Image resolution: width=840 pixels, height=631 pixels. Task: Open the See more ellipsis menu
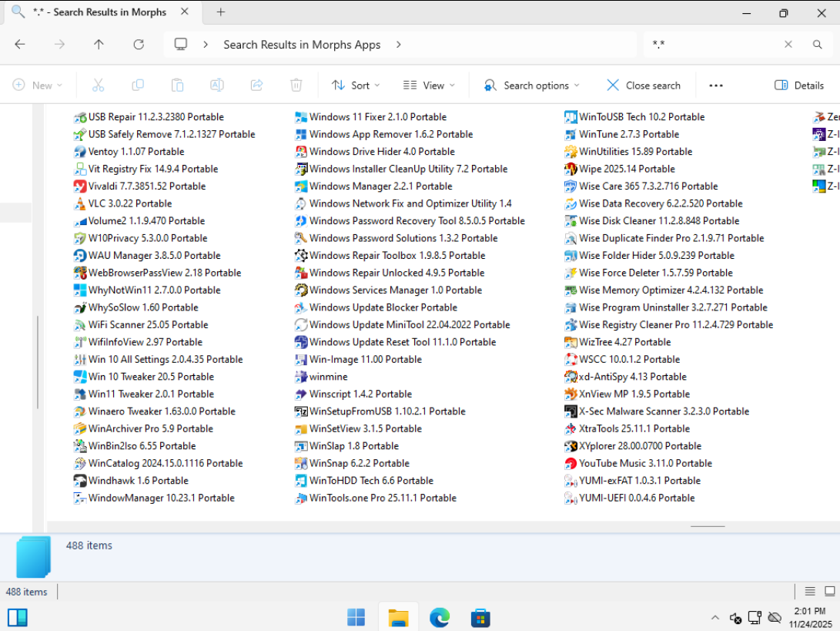pyautogui.click(x=716, y=86)
